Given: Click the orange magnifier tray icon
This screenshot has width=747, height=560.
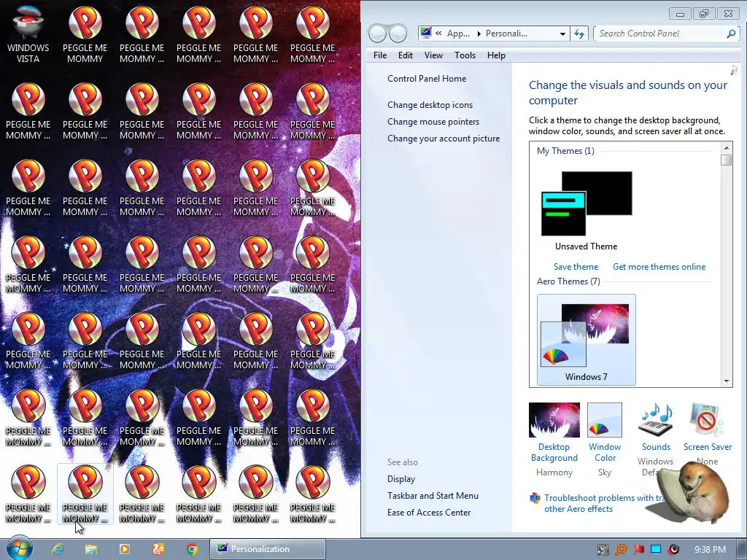Looking at the screenshot, I should tap(621, 549).
